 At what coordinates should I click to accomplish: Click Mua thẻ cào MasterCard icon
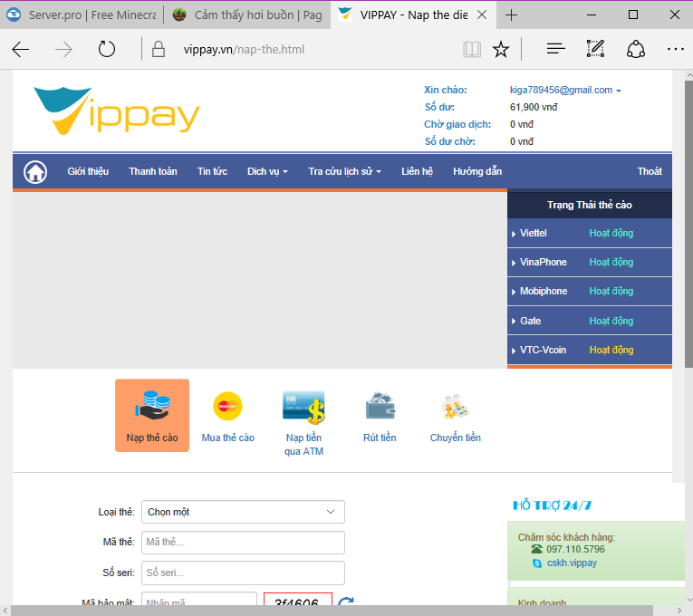click(227, 406)
